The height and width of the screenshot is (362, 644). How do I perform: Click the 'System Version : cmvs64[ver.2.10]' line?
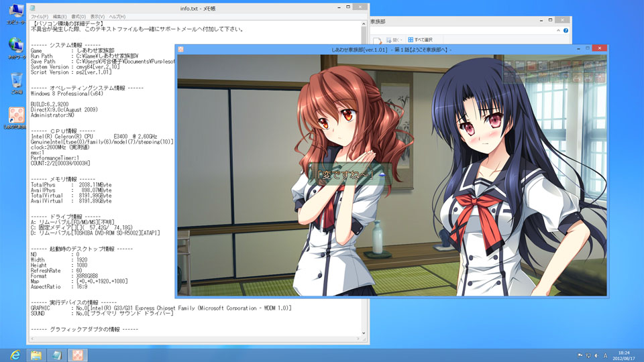pyautogui.click(x=75, y=66)
